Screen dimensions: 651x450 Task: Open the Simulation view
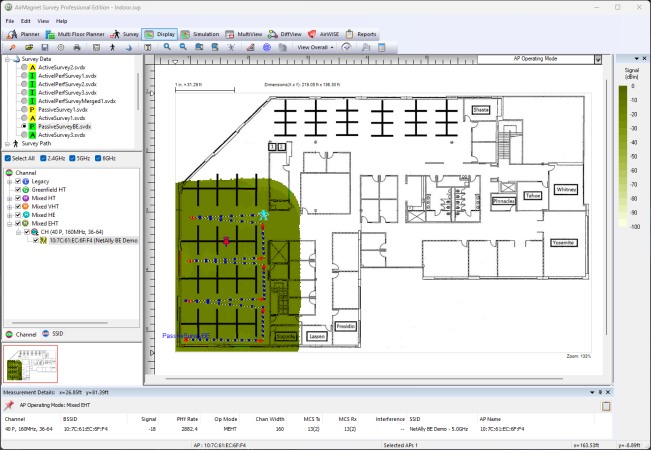coord(200,34)
